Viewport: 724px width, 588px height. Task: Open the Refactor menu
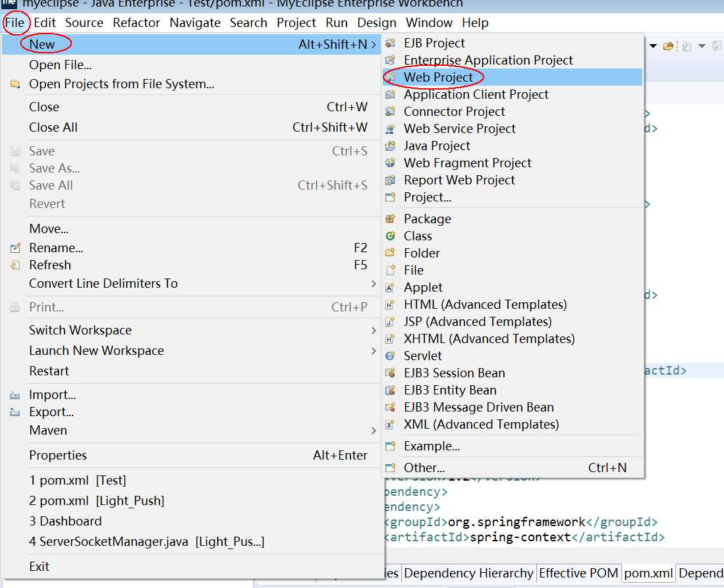(136, 22)
